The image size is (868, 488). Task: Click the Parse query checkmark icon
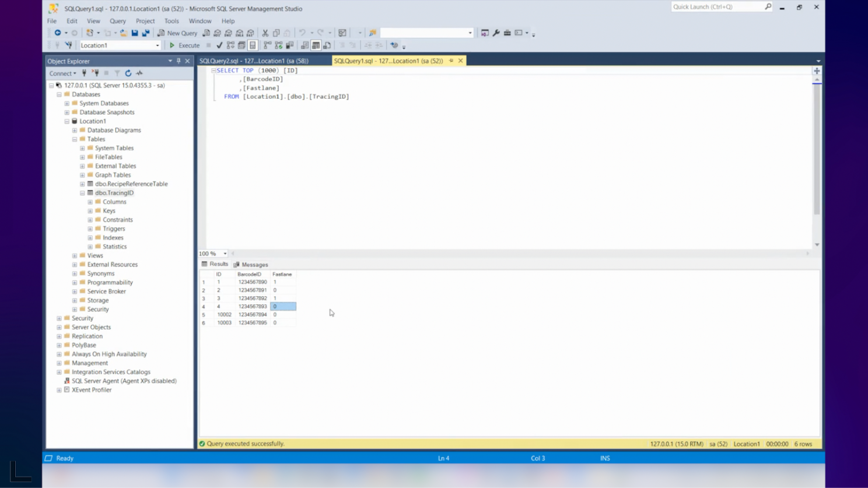tap(219, 45)
